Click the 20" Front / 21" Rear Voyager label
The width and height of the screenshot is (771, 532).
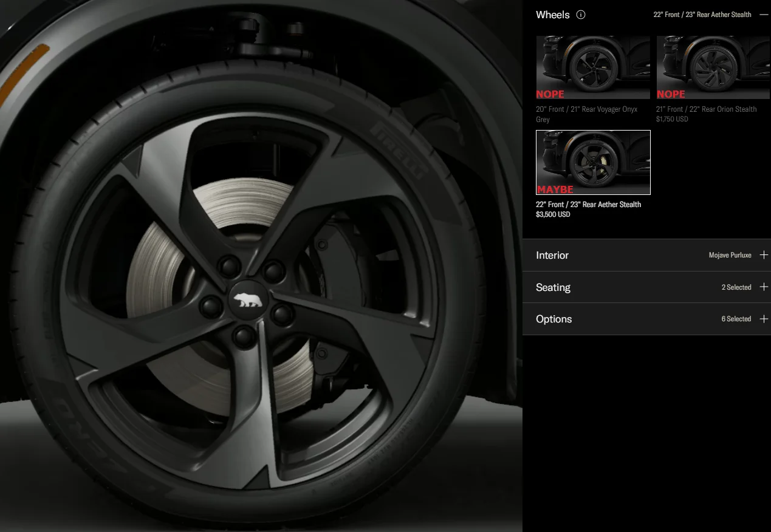coord(587,114)
